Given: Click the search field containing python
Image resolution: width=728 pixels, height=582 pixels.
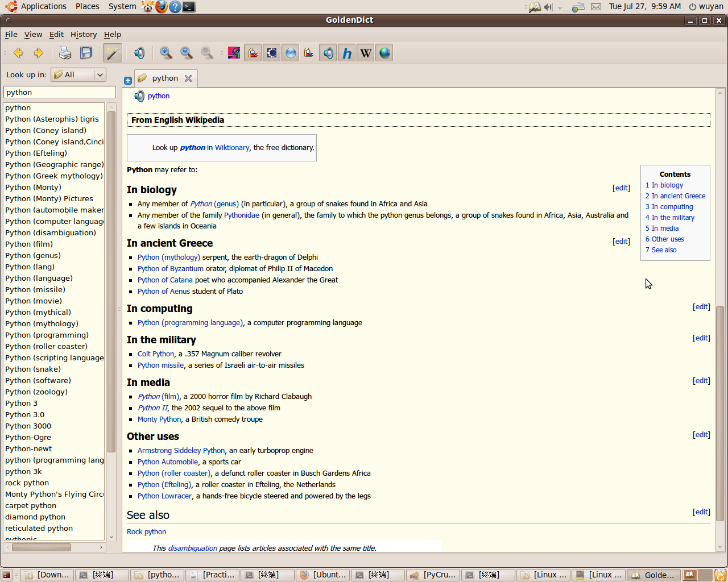Looking at the screenshot, I should point(60,92).
